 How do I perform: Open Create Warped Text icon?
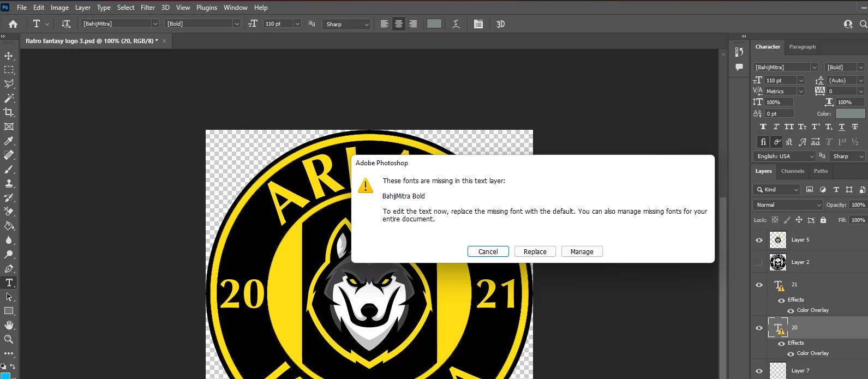(456, 24)
